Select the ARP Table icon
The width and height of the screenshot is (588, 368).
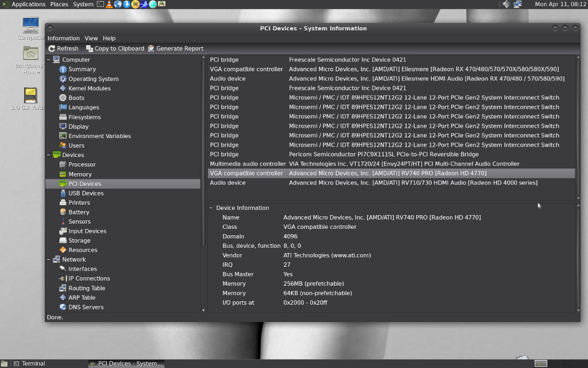coord(63,297)
